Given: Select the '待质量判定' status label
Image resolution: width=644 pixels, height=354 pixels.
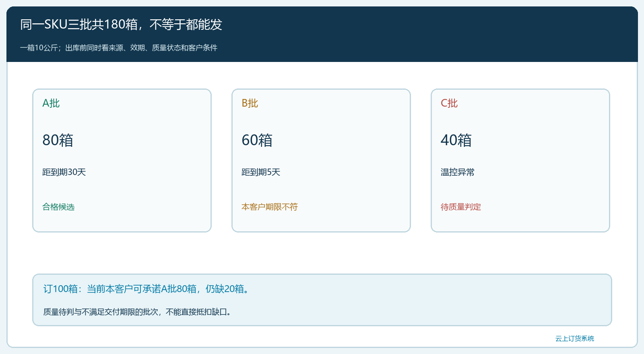Looking at the screenshot, I should pos(461,207).
